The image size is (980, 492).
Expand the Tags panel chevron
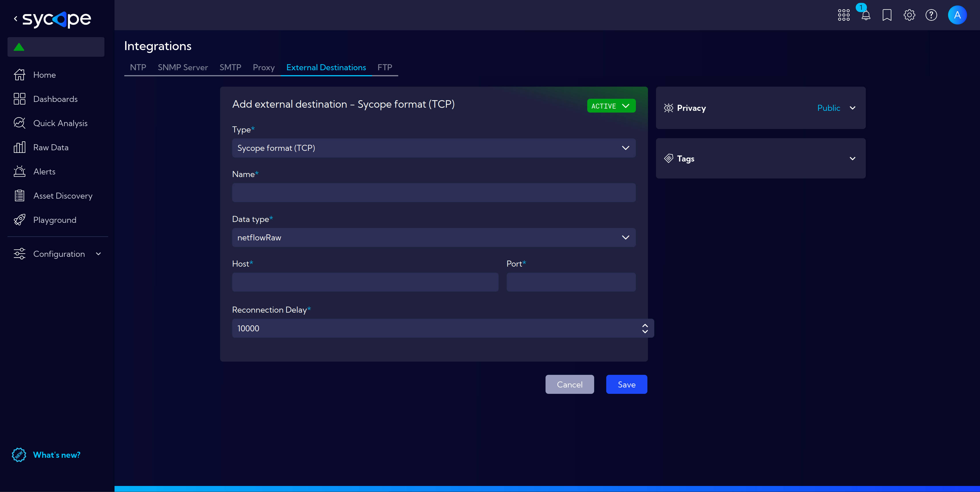pos(853,158)
